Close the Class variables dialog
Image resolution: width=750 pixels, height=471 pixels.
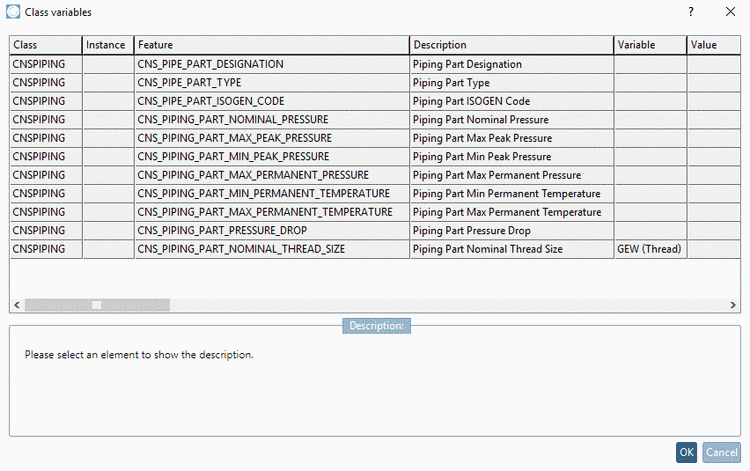730,12
